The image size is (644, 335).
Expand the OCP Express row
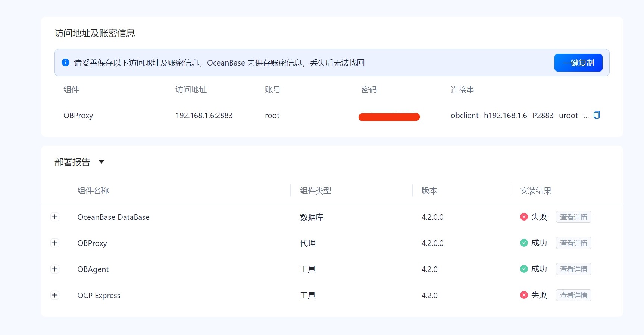point(55,295)
